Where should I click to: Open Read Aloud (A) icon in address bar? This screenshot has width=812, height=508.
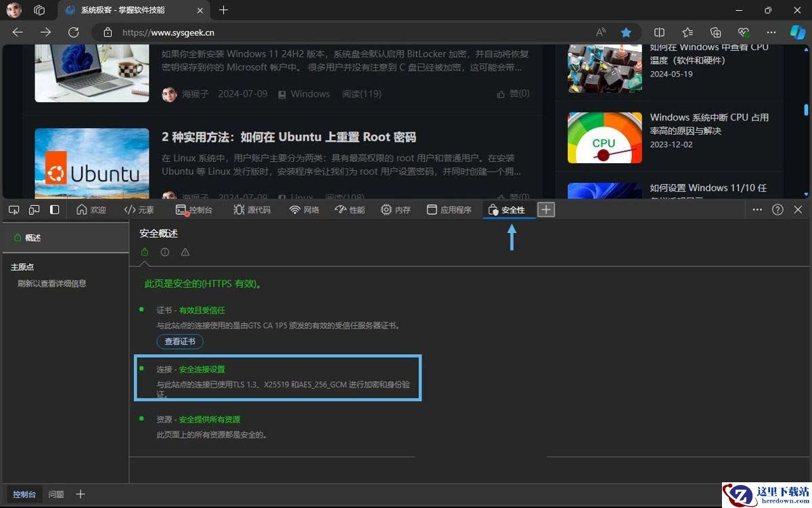tap(601, 32)
